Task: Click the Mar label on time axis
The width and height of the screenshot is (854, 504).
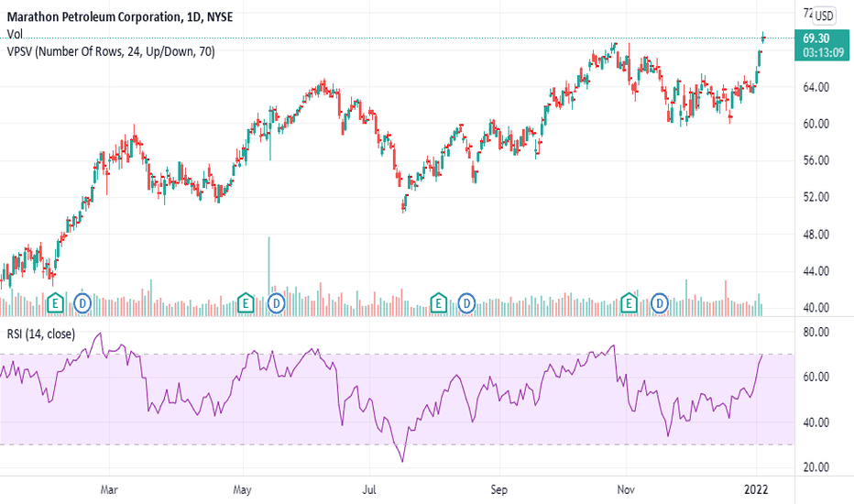Action: tap(109, 490)
